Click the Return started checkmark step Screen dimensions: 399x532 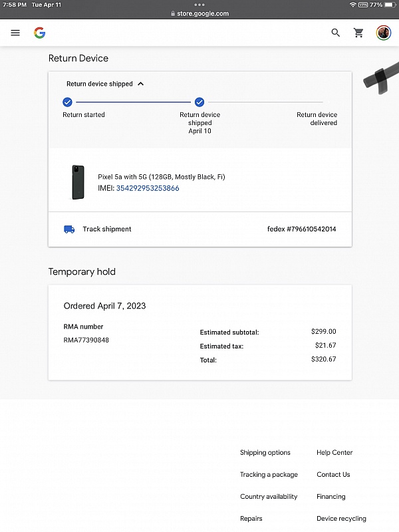pos(68,102)
